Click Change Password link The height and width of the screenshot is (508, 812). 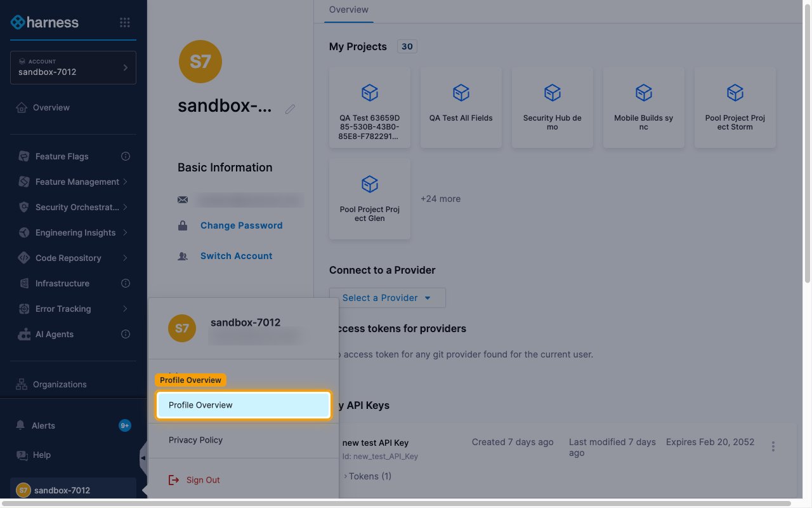coord(242,225)
